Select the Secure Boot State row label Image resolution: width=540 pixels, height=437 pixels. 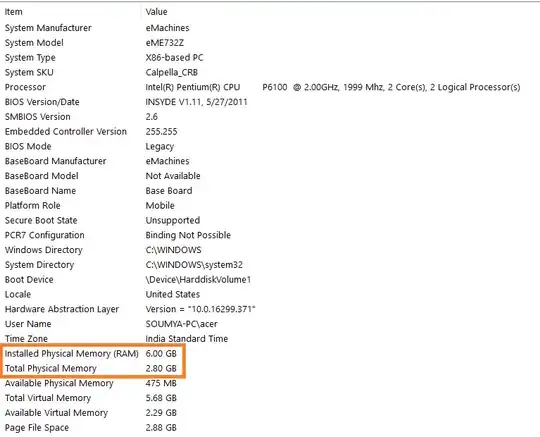pyautogui.click(x=41, y=220)
